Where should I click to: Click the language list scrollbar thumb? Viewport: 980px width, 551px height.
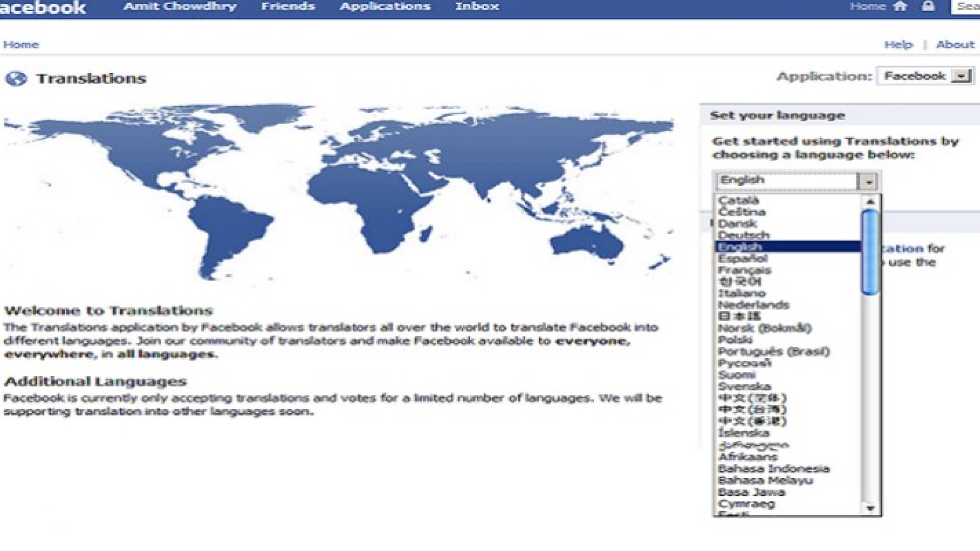tap(870, 253)
